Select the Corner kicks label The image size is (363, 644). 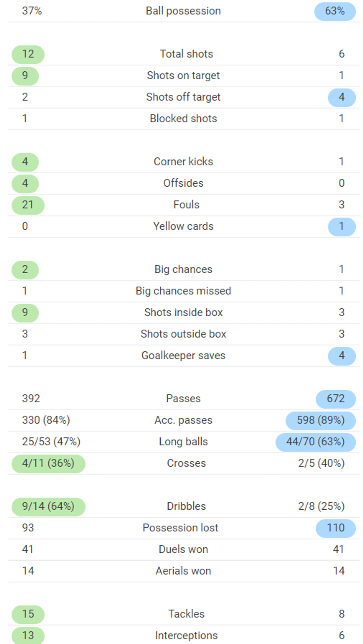183,162
